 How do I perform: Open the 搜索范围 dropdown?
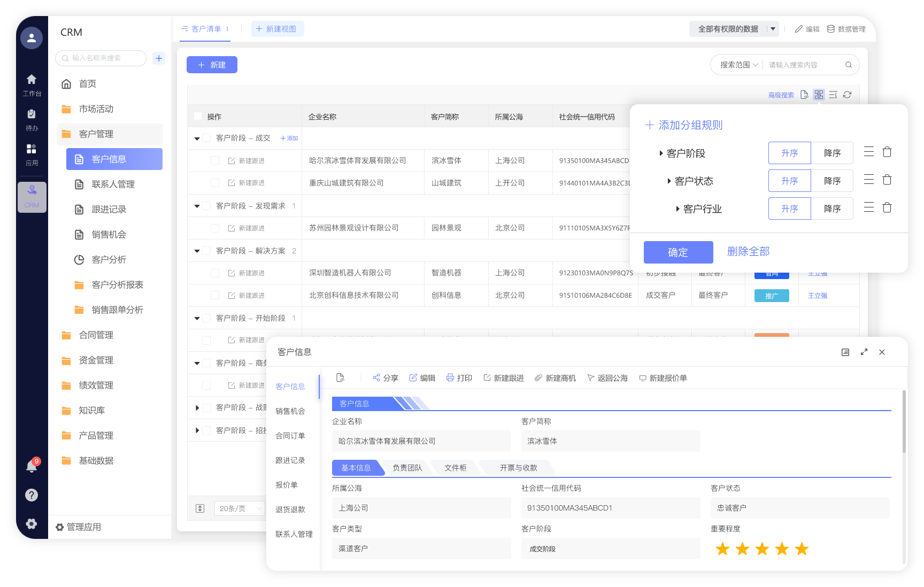(x=738, y=65)
